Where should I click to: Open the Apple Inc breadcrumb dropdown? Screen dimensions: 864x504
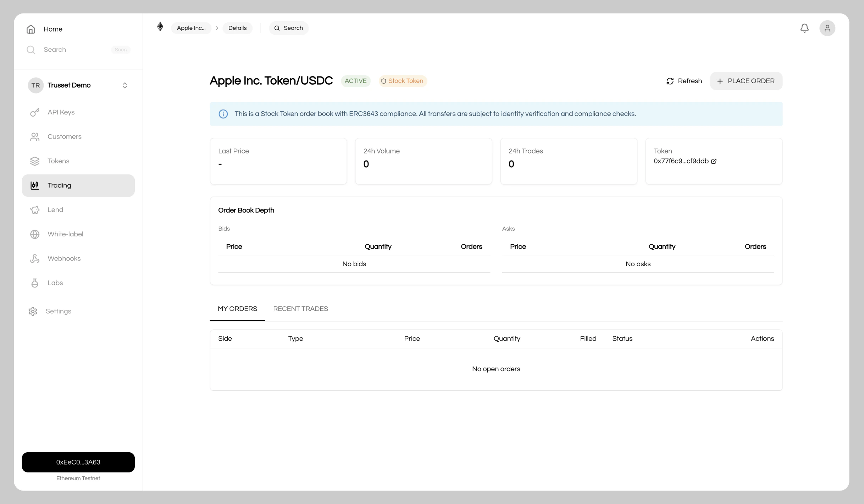click(x=191, y=28)
